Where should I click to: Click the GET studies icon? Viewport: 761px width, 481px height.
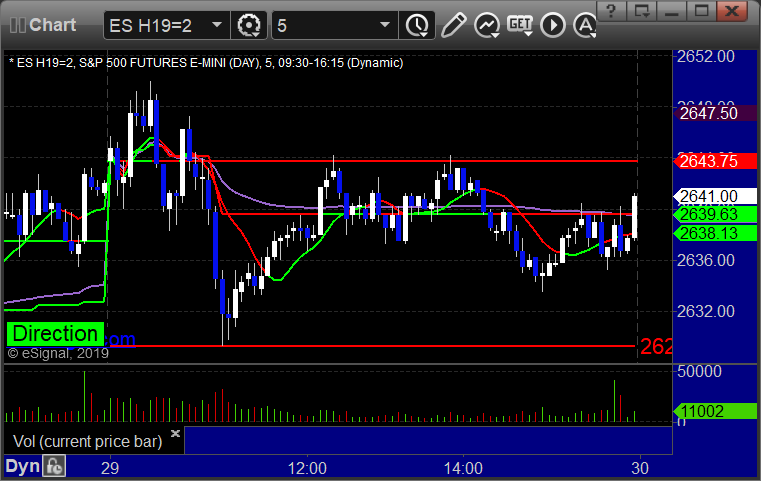pos(520,25)
